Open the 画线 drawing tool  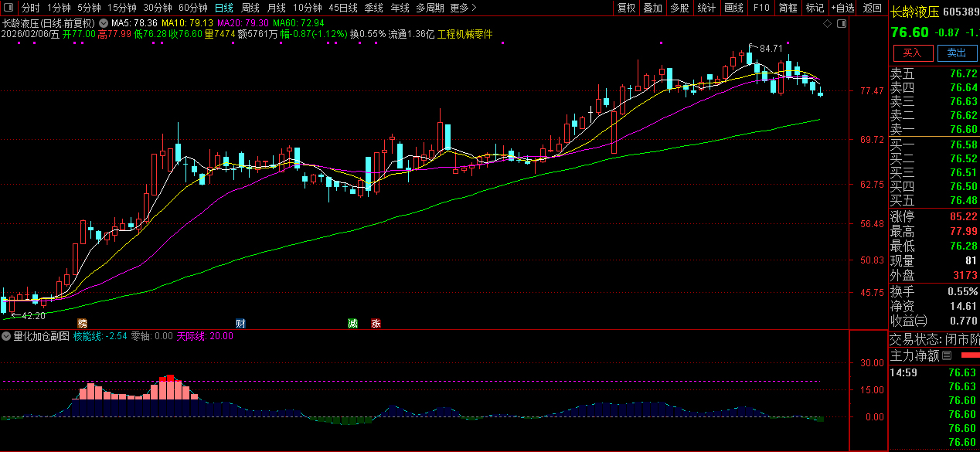733,8
